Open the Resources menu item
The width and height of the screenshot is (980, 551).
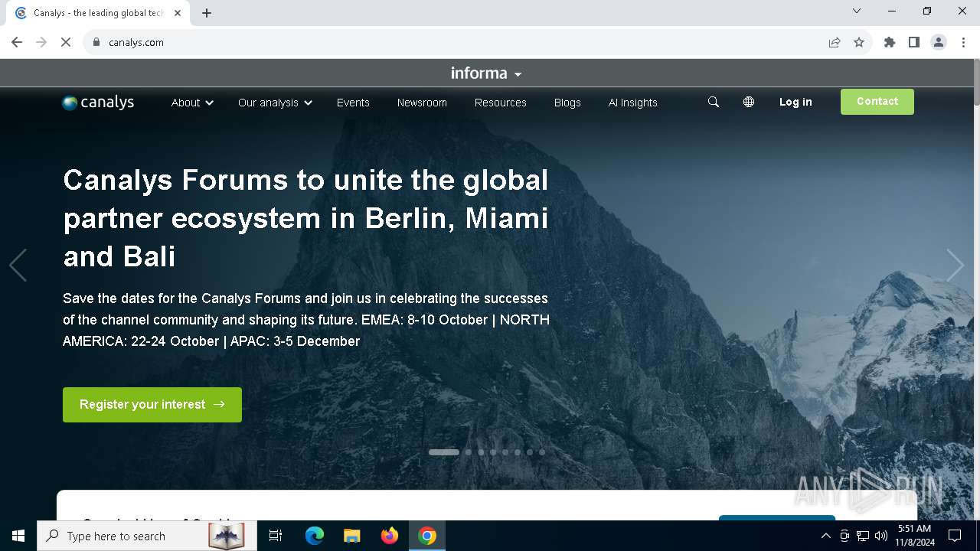point(501,103)
